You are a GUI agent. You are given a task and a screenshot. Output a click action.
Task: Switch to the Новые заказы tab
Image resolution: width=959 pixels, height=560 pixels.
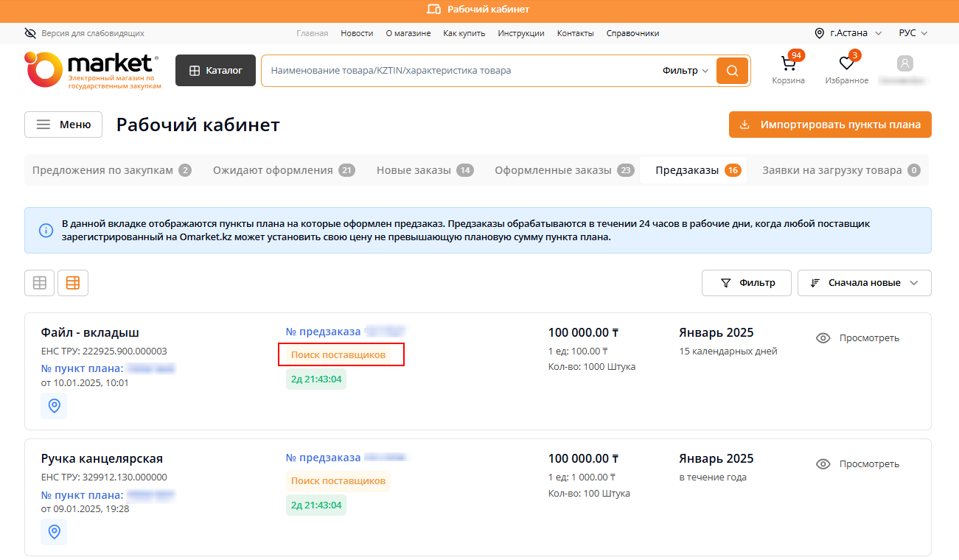424,170
